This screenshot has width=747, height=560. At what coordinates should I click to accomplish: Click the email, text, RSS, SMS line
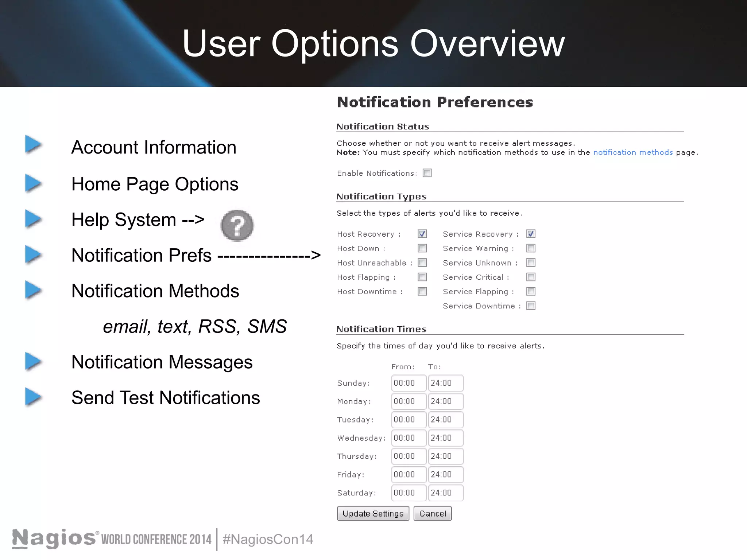pos(195,327)
